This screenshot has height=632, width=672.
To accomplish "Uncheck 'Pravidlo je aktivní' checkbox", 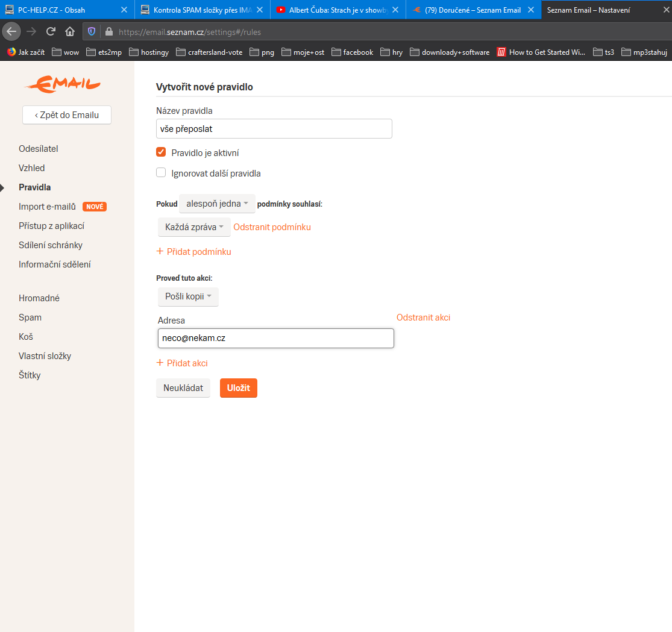I will pyautogui.click(x=161, y=152).
